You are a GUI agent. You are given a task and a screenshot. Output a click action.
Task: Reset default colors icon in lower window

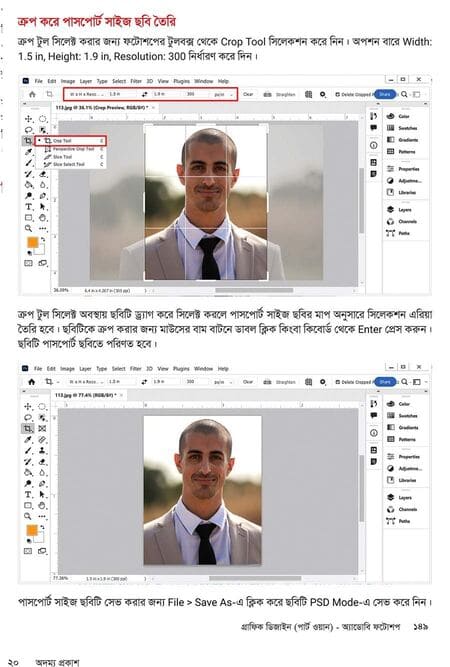pos(29,541)
